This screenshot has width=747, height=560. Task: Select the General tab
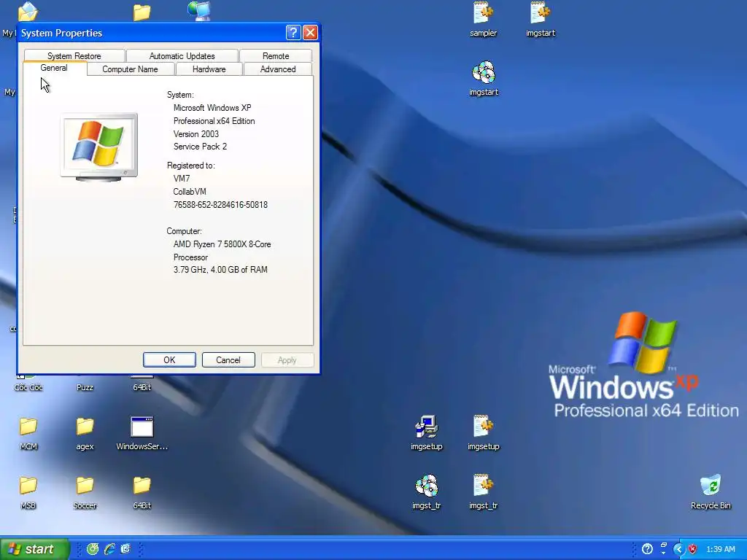(54, 68)
